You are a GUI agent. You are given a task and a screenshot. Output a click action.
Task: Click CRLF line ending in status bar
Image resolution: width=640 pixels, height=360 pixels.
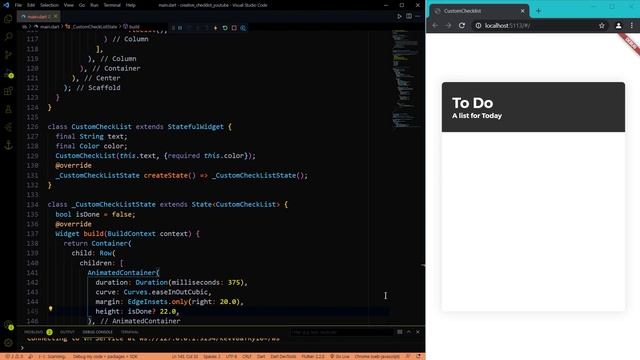coord(247,356)
